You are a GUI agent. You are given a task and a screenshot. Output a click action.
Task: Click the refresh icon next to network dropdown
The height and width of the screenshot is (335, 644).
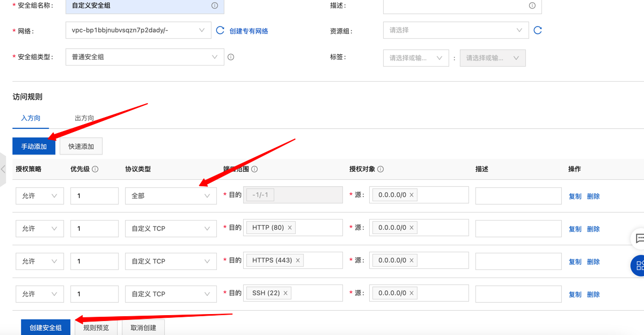click(220, 31)
